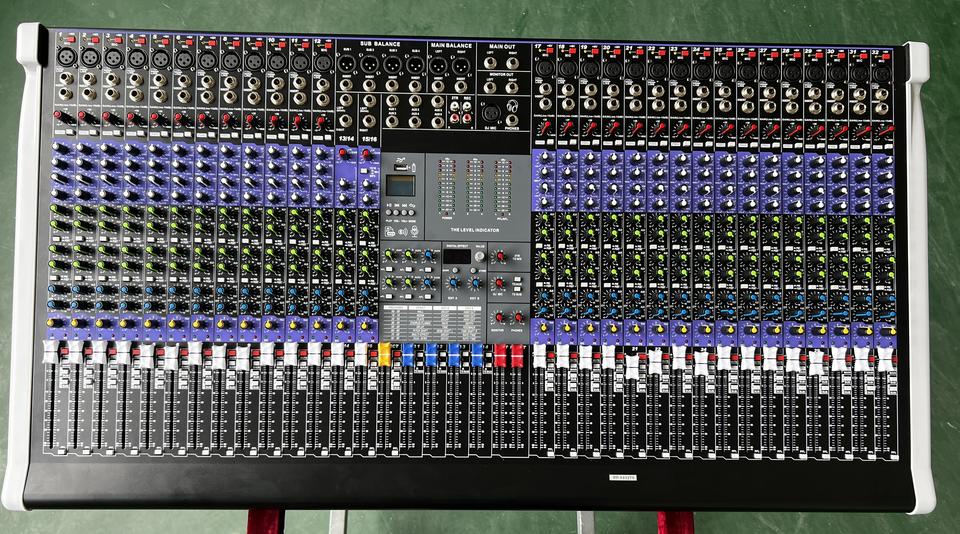
Task: Click the USB port on the media player
Action: [400, 168]
